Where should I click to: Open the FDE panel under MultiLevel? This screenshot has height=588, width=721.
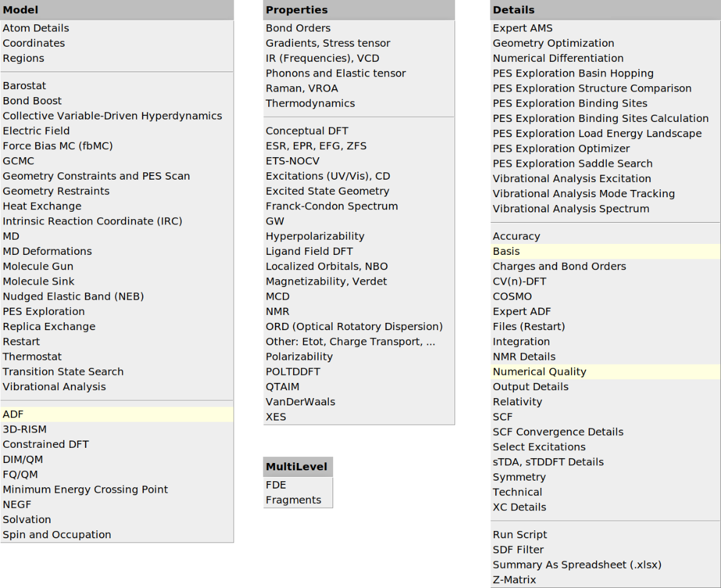pos(276,485)
